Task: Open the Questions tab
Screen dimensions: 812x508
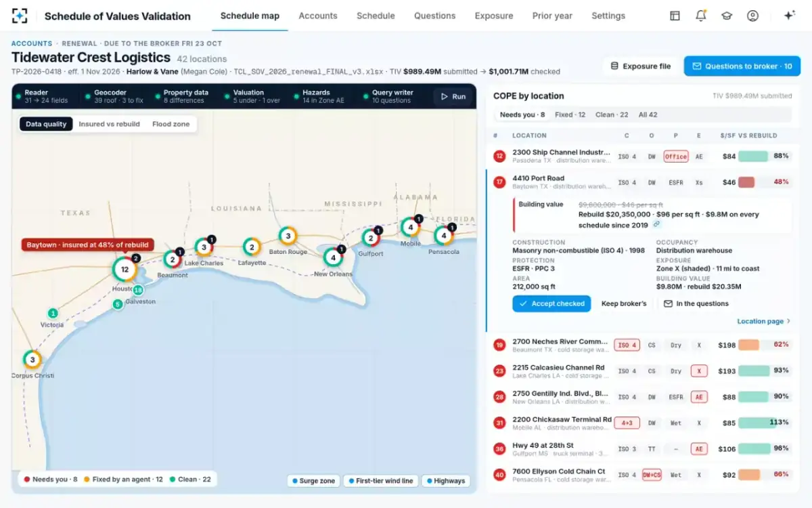Action: pos(434,16)
